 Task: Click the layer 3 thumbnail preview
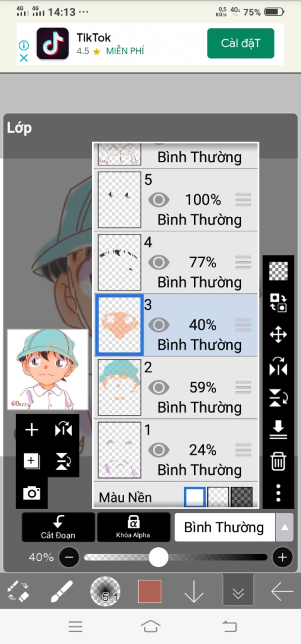[119, 325]
